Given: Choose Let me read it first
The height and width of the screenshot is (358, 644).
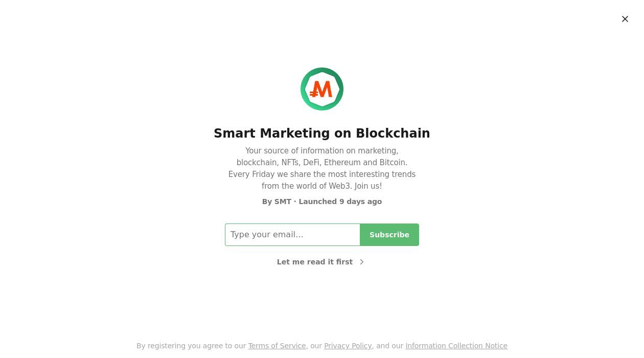Looking at the screenshot, I should click(x=315, y=262).
